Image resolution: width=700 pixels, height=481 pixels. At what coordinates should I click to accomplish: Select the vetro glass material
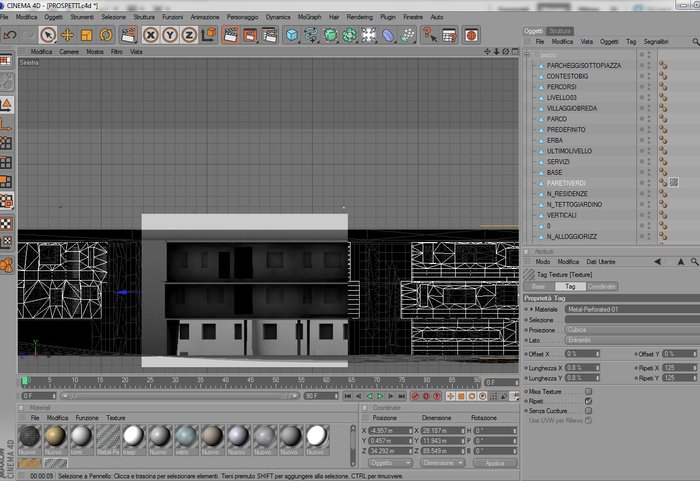click(186, 436)
